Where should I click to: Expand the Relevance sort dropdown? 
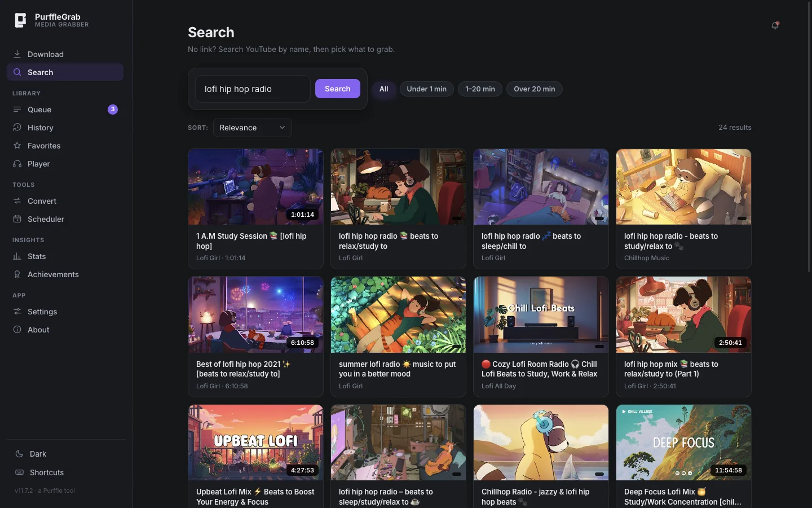pos(253,128)
